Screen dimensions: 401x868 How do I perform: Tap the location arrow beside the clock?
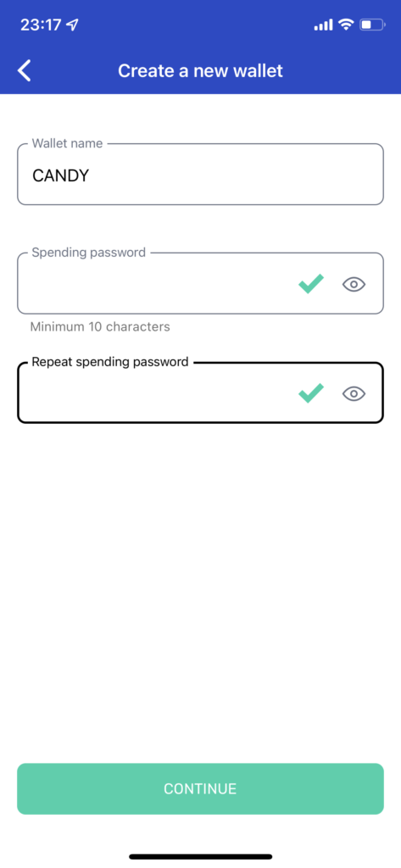point(73,25)
